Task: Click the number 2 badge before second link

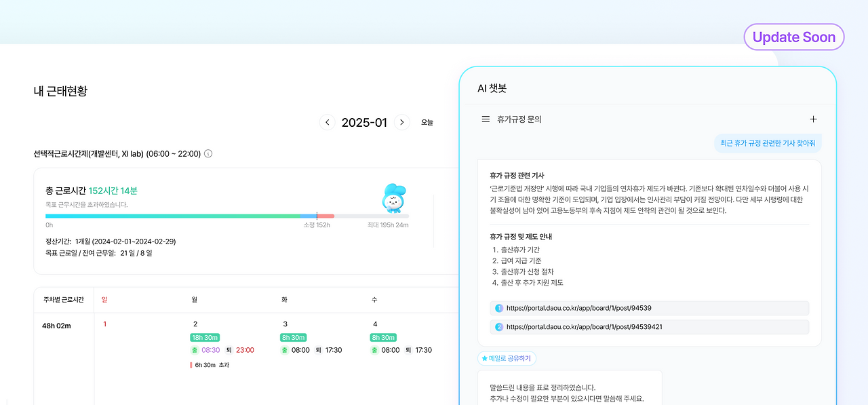Action: (x=499, y=327)
